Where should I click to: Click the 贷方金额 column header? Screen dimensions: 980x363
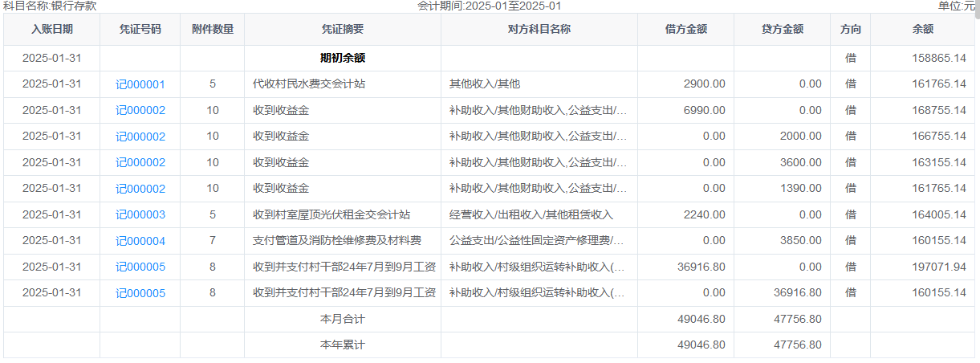tap(783, 29)
